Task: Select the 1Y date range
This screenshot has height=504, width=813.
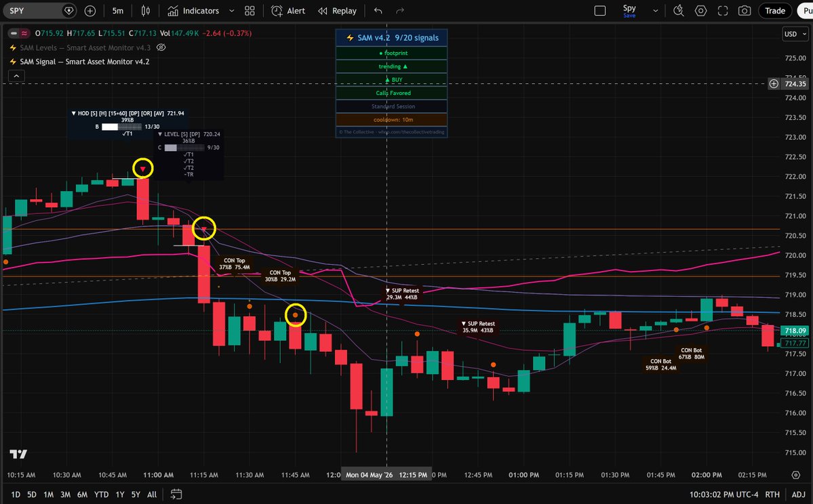Action: 120,494
